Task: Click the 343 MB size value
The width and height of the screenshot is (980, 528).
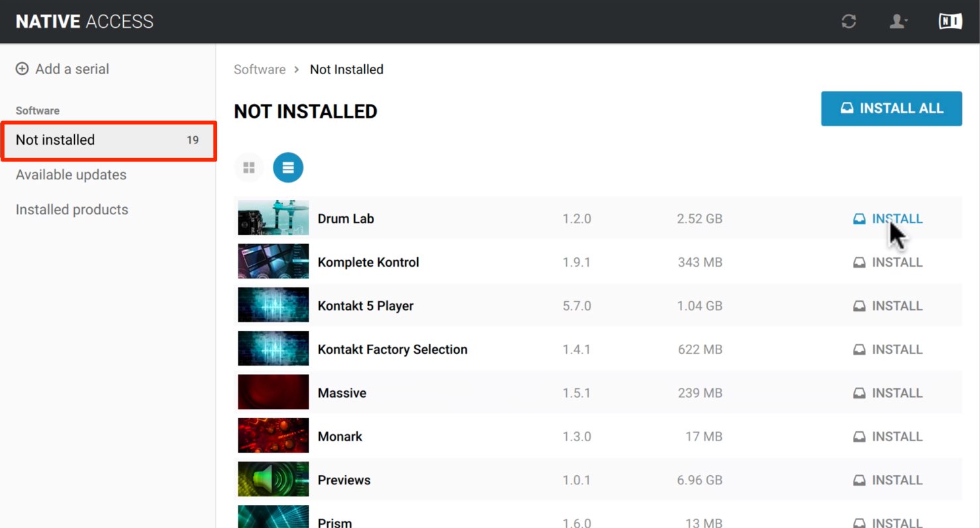Action: [x=700, y=263]
